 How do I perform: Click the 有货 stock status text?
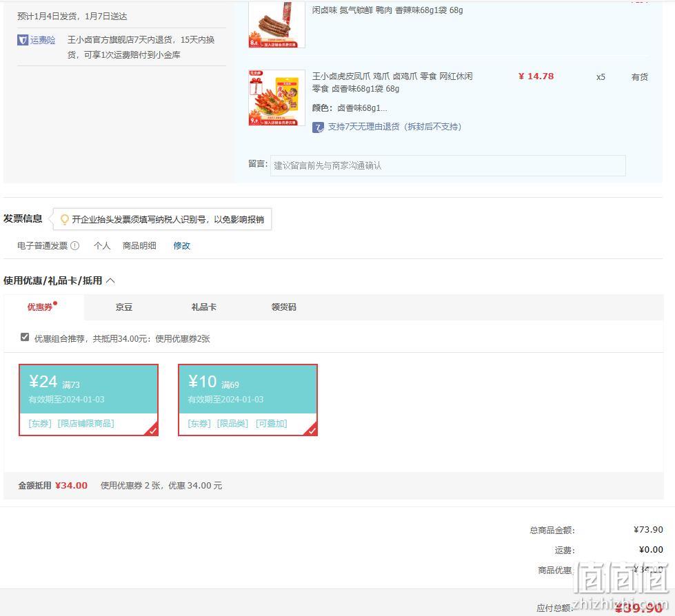pos(639,77)
